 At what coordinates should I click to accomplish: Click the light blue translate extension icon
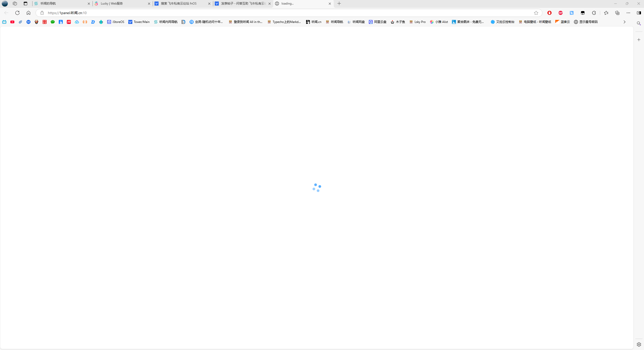(x=572, y=13)
